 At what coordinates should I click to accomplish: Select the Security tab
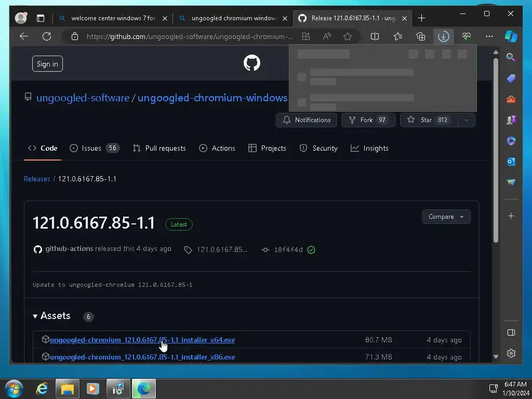(x=318, y=148)
